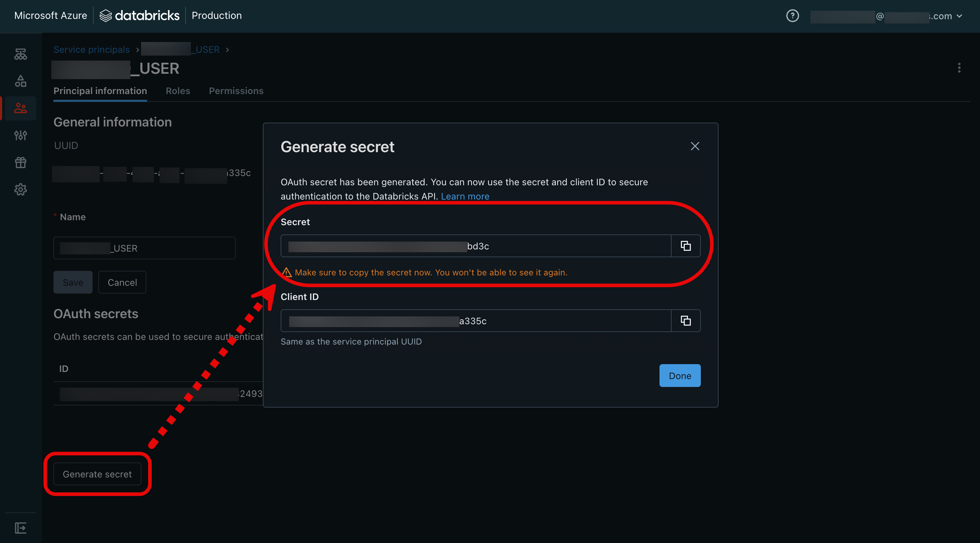The height and width of the screenshot is (543, 980).
Task: Click the Done button
Action: pos(679,374)
